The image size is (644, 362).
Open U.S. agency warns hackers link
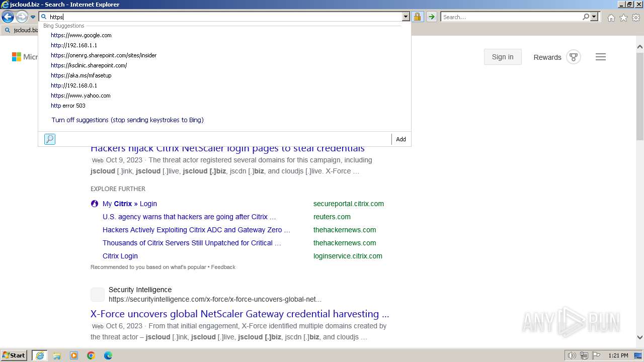coord(189,217)
